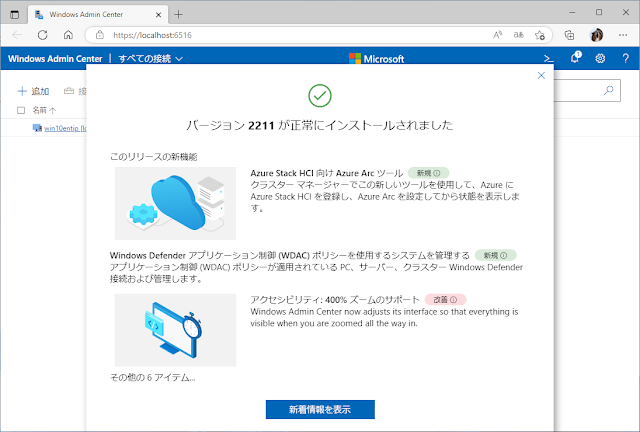Image resolution: width=640 pixels, height=432 pixels.
Task: Expand the すべての接続 dropdown
Action: click(150, 59)
